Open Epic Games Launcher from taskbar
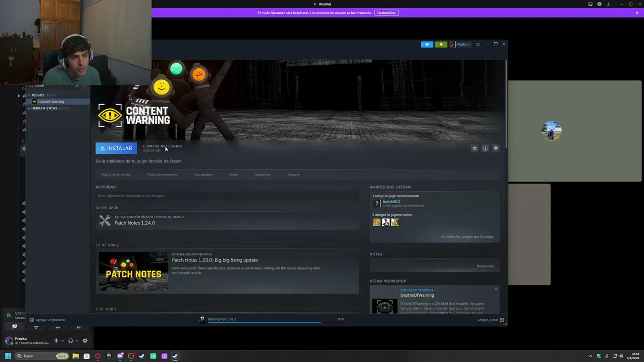The width and height of the screenshot is (644, 362). 109,356
